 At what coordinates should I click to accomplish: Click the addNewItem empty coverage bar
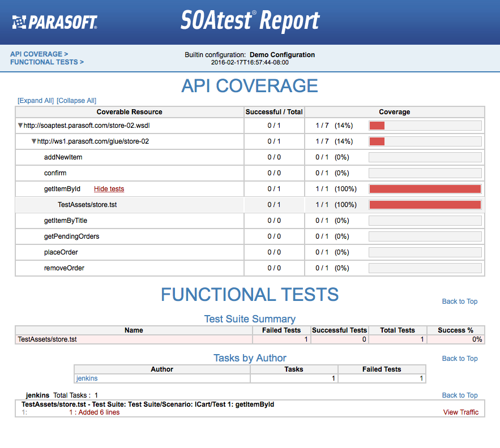click(425, 157)
